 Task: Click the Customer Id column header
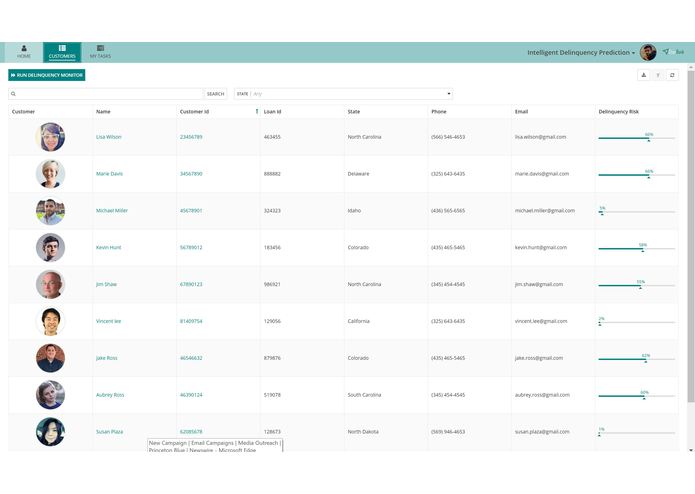click(x=194, y=112)
